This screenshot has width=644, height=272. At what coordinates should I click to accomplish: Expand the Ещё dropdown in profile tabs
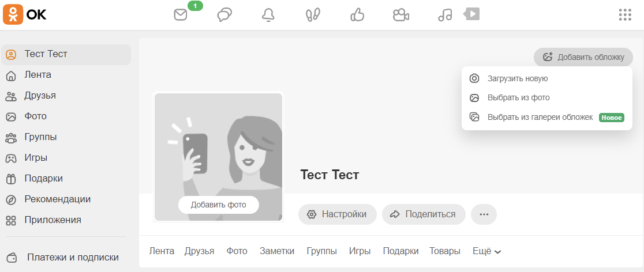[x=486, y=251]
